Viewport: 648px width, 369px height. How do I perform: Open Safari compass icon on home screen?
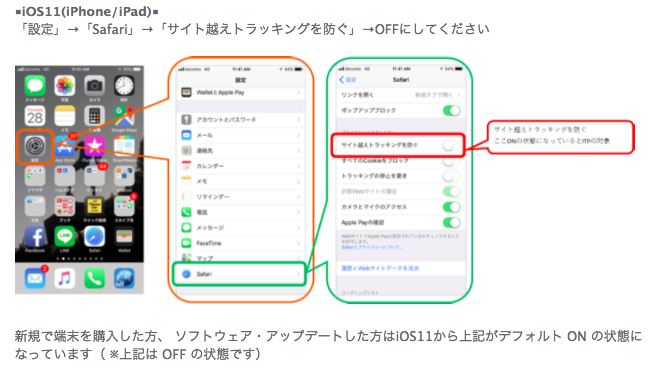click(95, 237)
